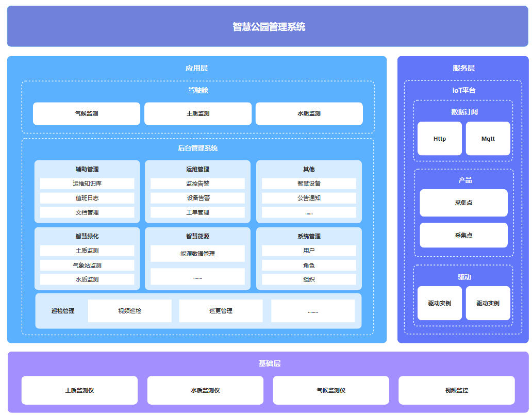Click the 巡检管理 row label
Viewport: 532px width, 415px height.
pyautogui.click(x=63, y=311)
